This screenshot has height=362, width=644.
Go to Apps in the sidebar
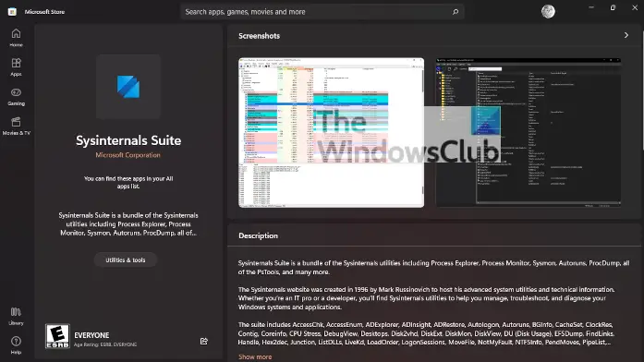[x=16, y=66]
